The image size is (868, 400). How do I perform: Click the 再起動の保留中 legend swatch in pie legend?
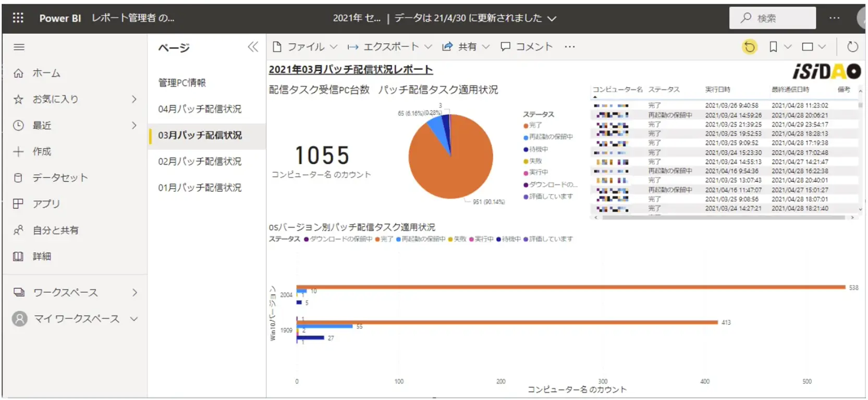click(x=525, y=137)
